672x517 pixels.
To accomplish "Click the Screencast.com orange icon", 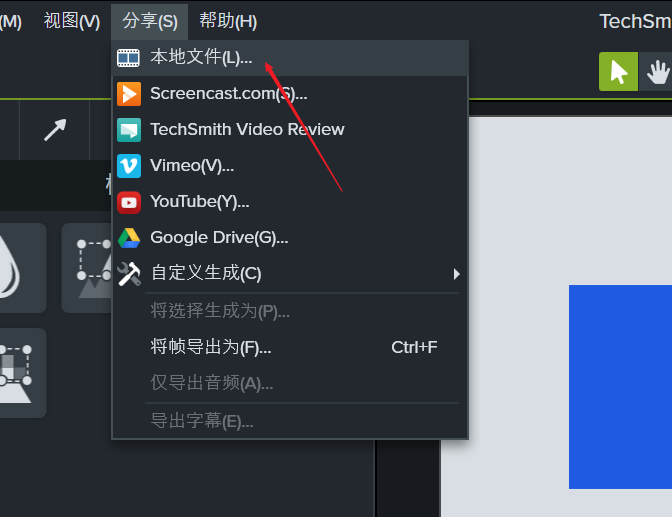I will click(x=129, y=94).
